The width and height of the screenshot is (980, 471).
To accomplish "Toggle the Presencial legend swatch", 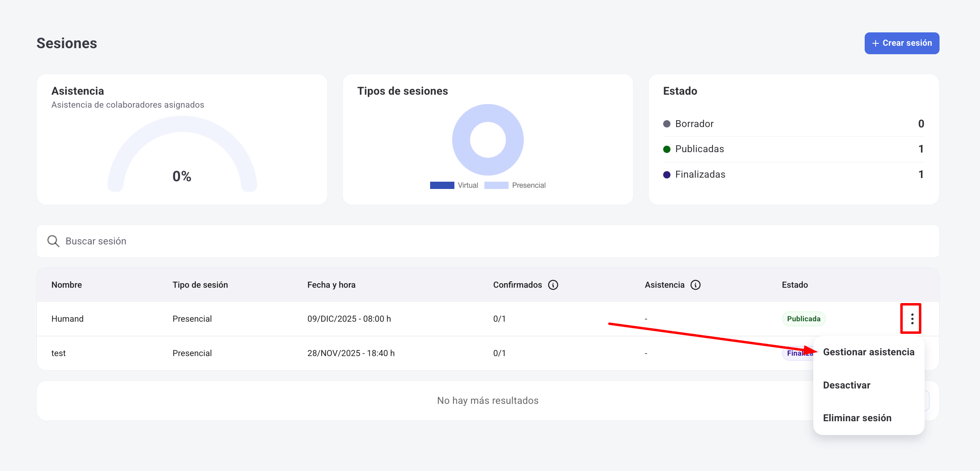I will pyautogui.click(x=496, y=185).
